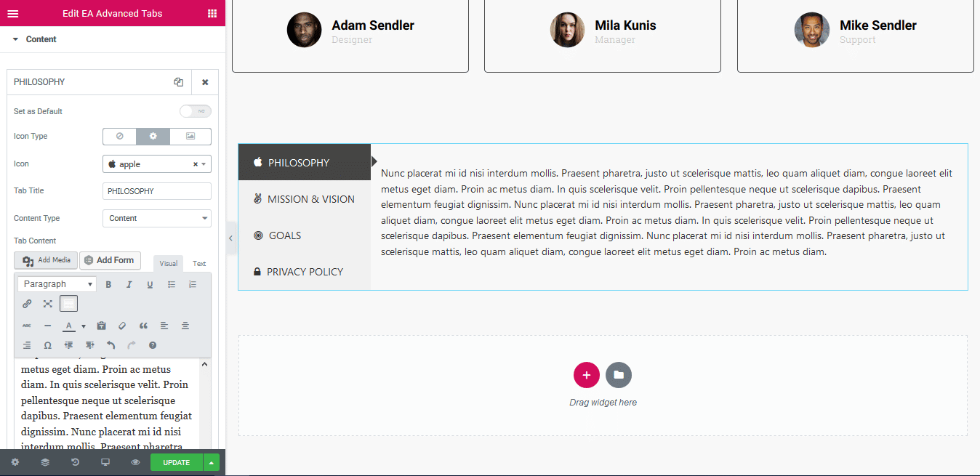This screenshot has height=476, width=980.
Task: Open the Navigator layers icon
Action: tap(45, 462)
